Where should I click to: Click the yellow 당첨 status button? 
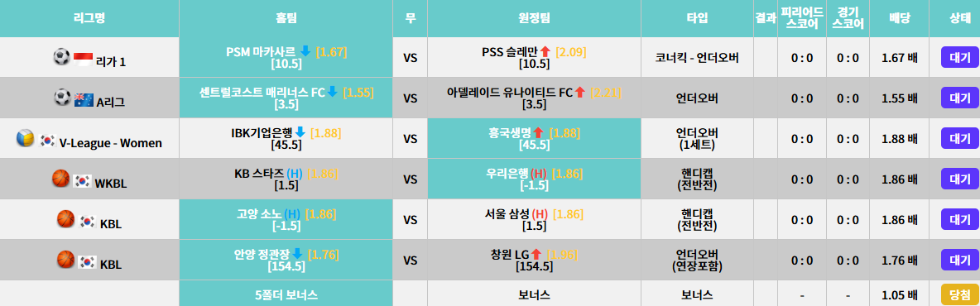click(x=959, y=294)
